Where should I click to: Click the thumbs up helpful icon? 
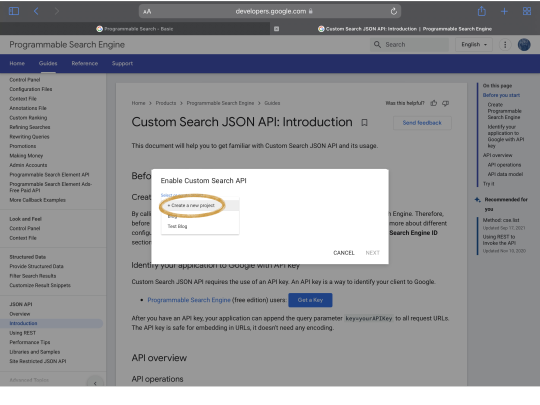pos(434,103)
